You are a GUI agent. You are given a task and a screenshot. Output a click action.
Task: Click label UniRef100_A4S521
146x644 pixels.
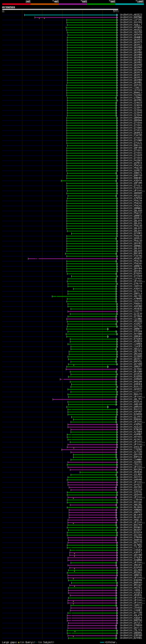131,30
